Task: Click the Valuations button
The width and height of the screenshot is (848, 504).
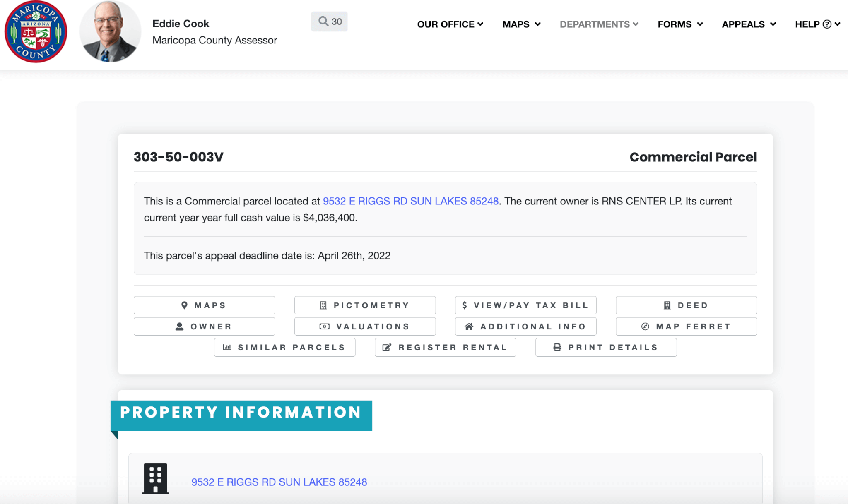Action: (x=365, y=326)
